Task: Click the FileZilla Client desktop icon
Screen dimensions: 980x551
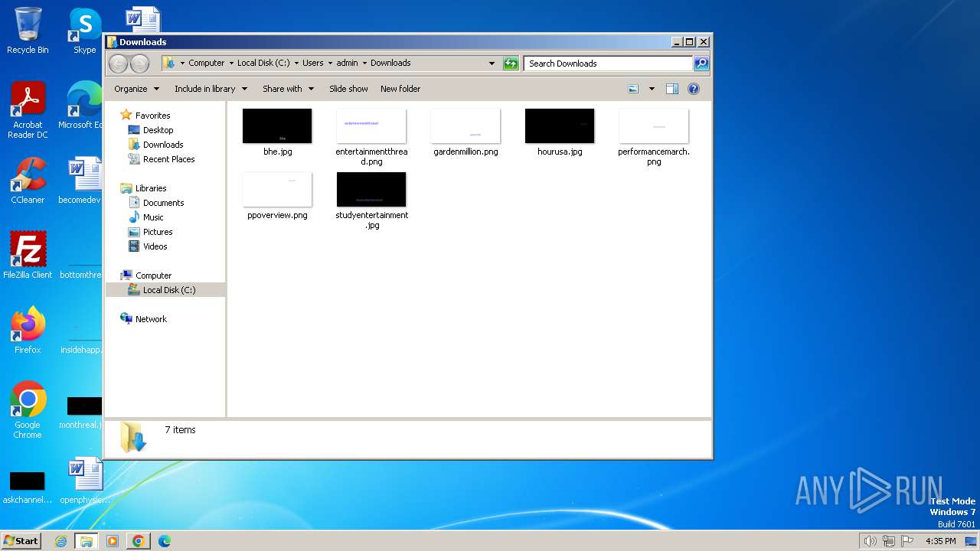Action: pos(28,256)
